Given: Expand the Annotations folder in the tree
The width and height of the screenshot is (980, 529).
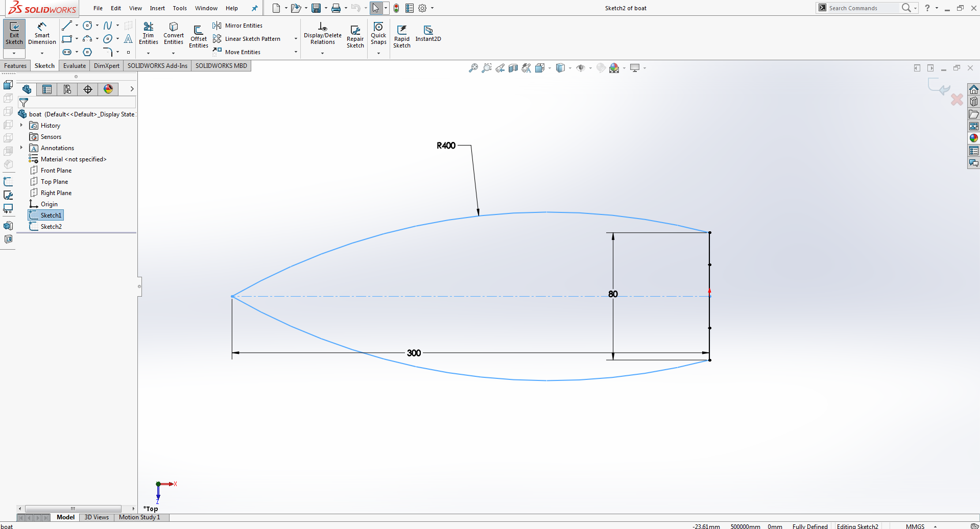Looking at the screenshot, I should click(21, 148).
